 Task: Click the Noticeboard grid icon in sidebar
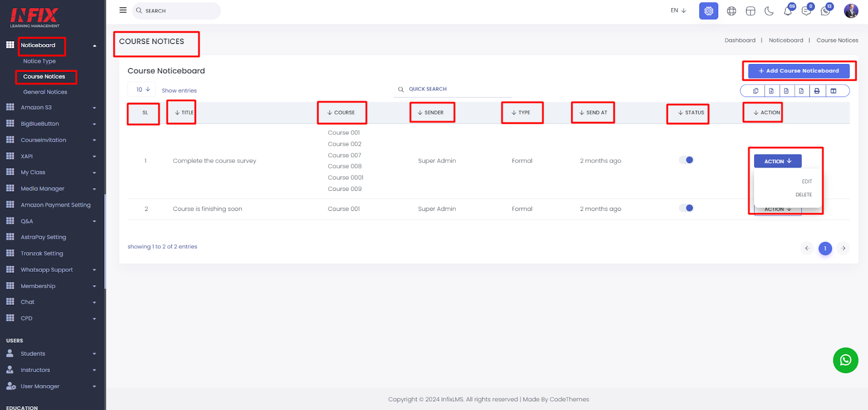[x=10, y=45]
